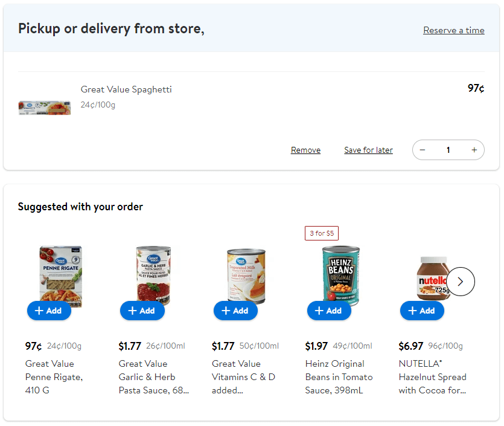
Task: Open the Great Value Spaghetti product name
Action: coord(126,89)
